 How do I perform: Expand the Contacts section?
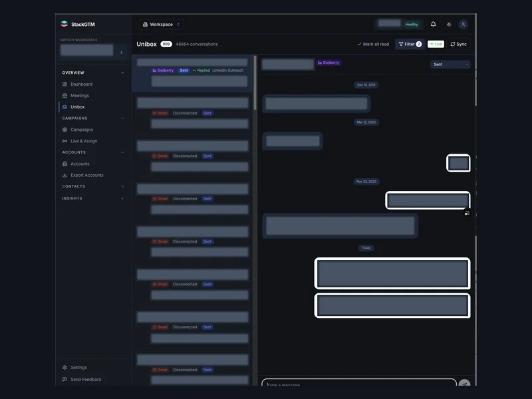click(x=92, y=187)
